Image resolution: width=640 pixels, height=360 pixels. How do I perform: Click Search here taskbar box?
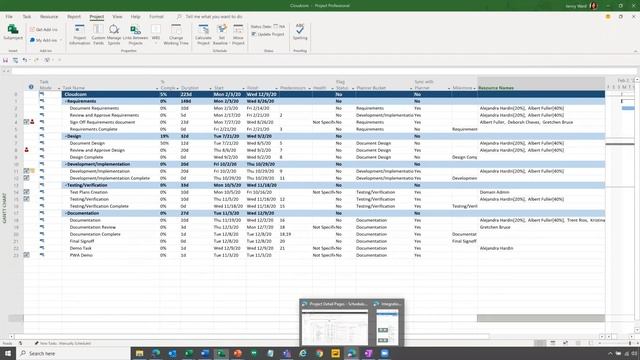(73, 353)
